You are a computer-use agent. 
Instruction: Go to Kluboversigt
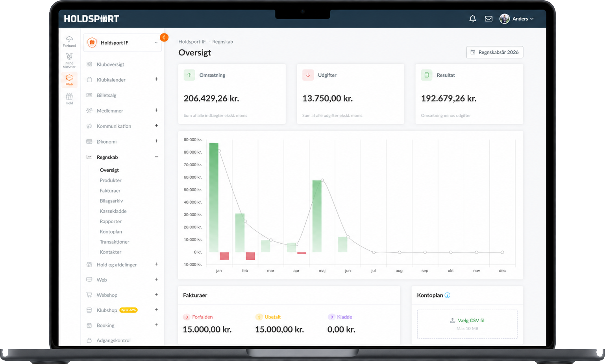(110, 64)
